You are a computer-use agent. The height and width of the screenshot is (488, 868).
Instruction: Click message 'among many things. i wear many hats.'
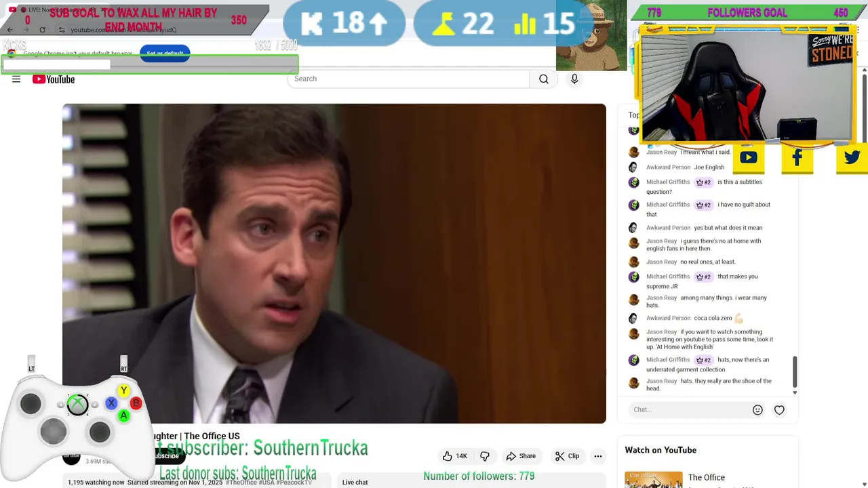coord(707,302)
